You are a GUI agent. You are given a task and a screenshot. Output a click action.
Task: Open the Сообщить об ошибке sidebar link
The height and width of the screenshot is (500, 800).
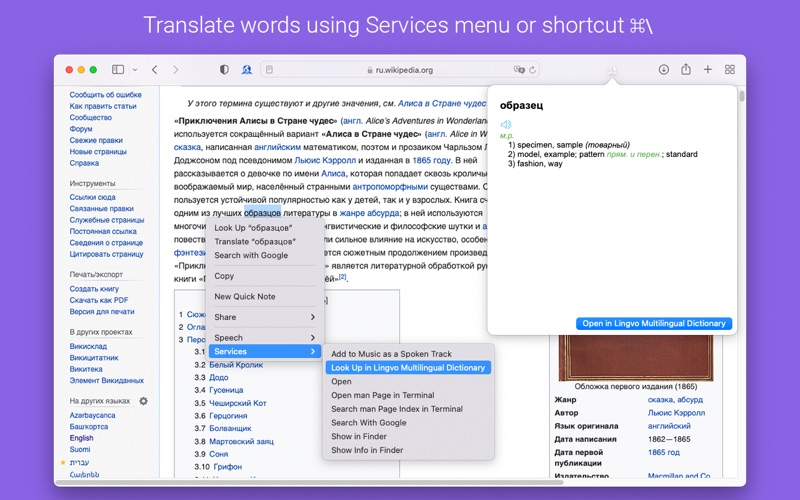coord(106,94)
